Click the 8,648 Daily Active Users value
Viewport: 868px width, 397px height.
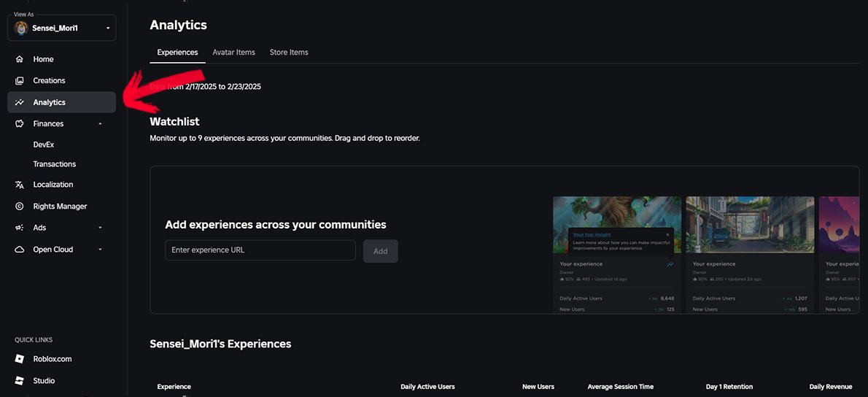[667, 298]
